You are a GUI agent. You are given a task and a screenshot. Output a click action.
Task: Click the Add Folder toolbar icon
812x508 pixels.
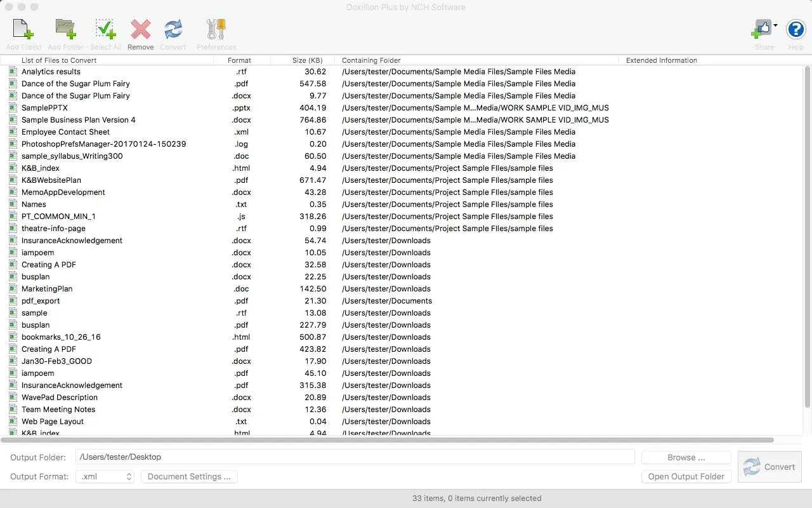[65, 30]
